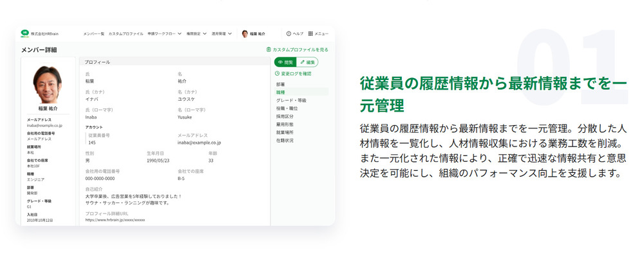Click the romaji value Yusuke

click(184, 117)
